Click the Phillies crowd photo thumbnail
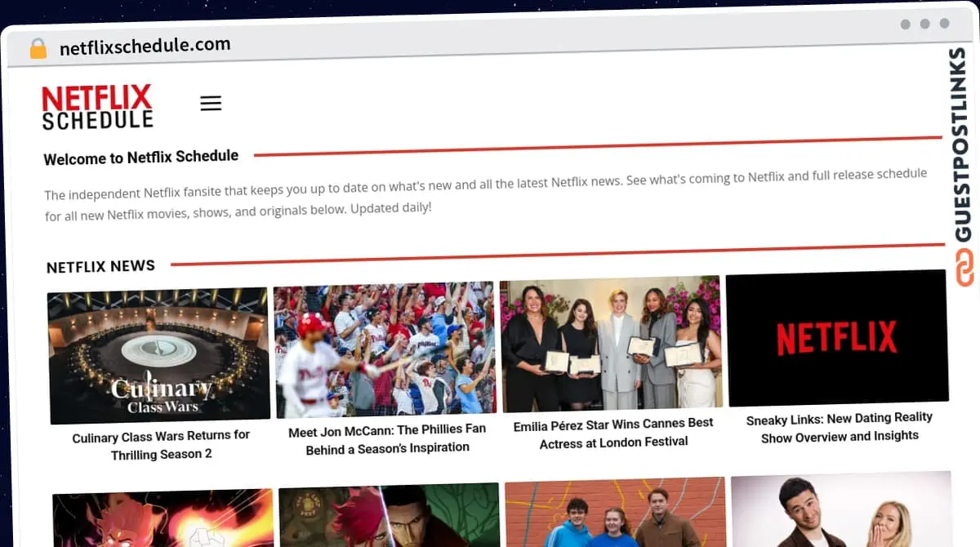The image size is (980, 547). click(x=384, y=349)
